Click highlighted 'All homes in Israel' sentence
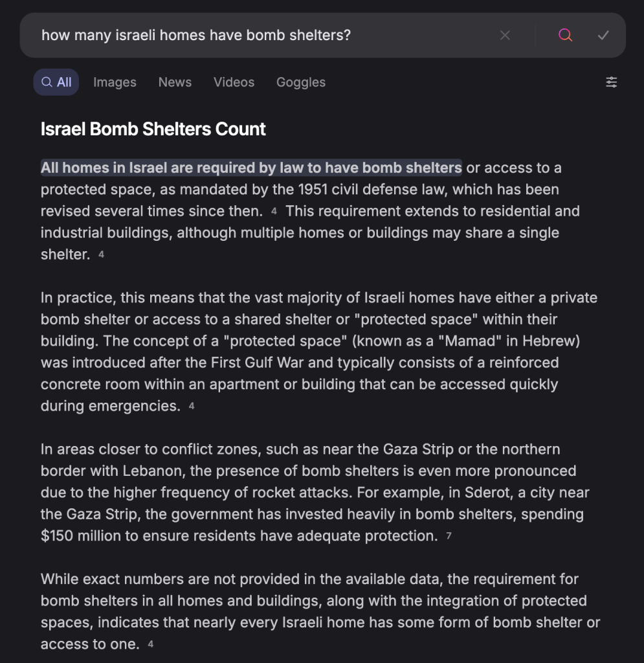The width and height of the screenshot is (644, 663). click(251, 168)
